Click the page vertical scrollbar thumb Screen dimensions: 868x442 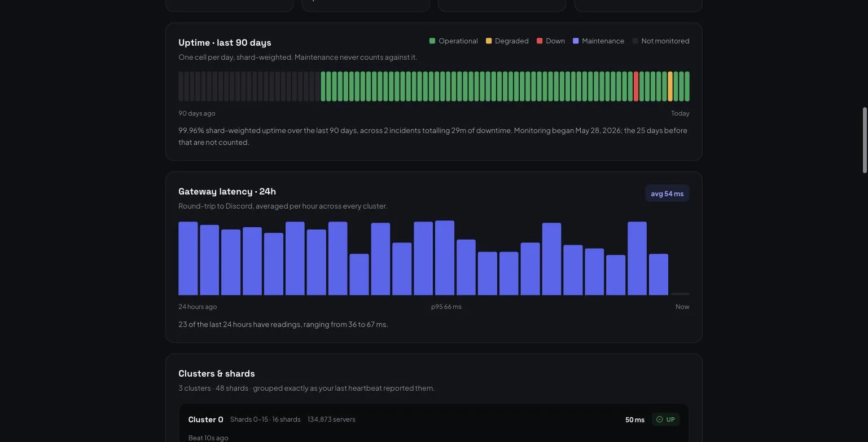tap(865, 140)
